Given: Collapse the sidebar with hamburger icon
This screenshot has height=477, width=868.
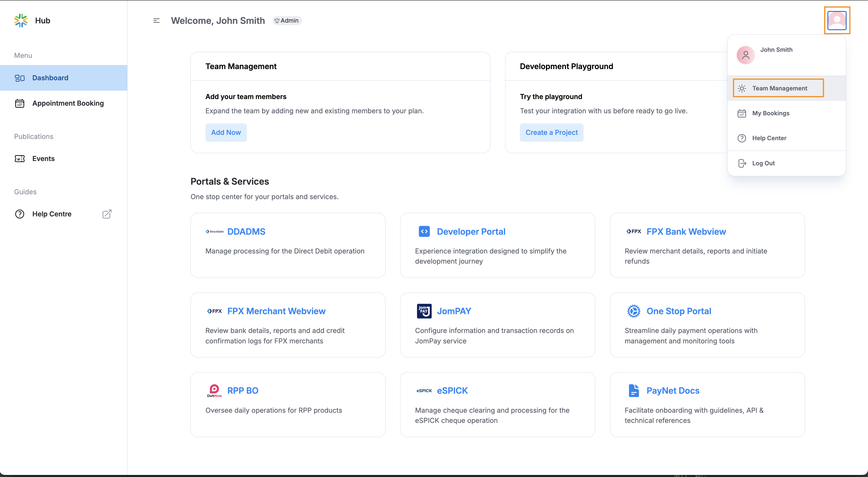Looking at the screenshot, I should [x=156, y=21].
